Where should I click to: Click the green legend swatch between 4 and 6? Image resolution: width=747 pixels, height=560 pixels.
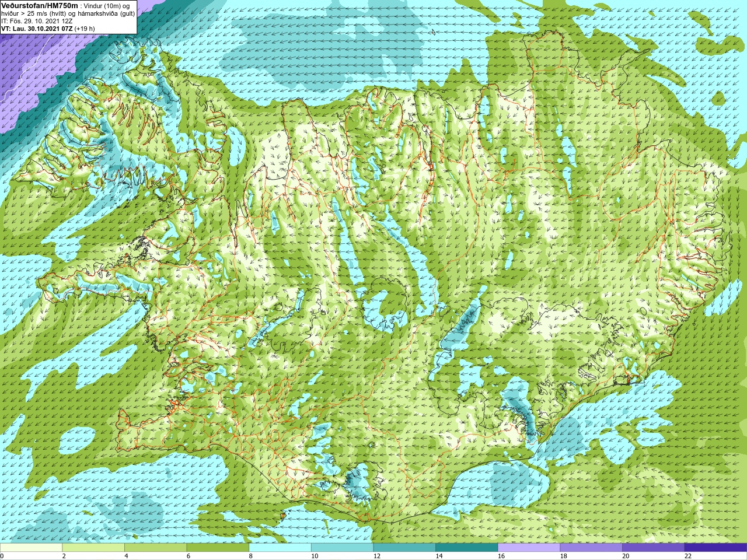[x=155, y=548]
